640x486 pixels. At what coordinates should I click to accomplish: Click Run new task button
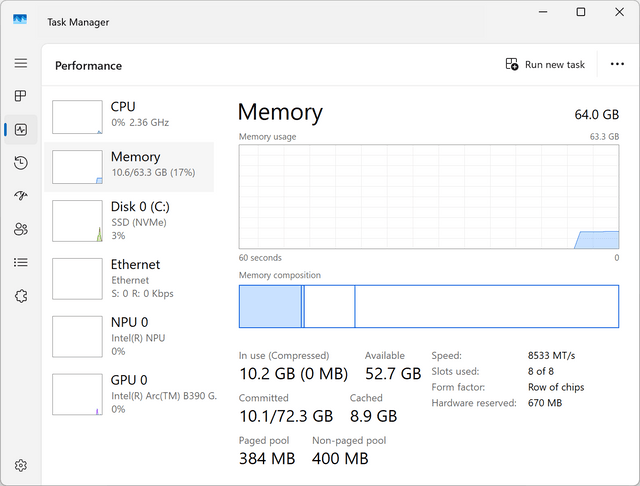click(x=545, y=64)
